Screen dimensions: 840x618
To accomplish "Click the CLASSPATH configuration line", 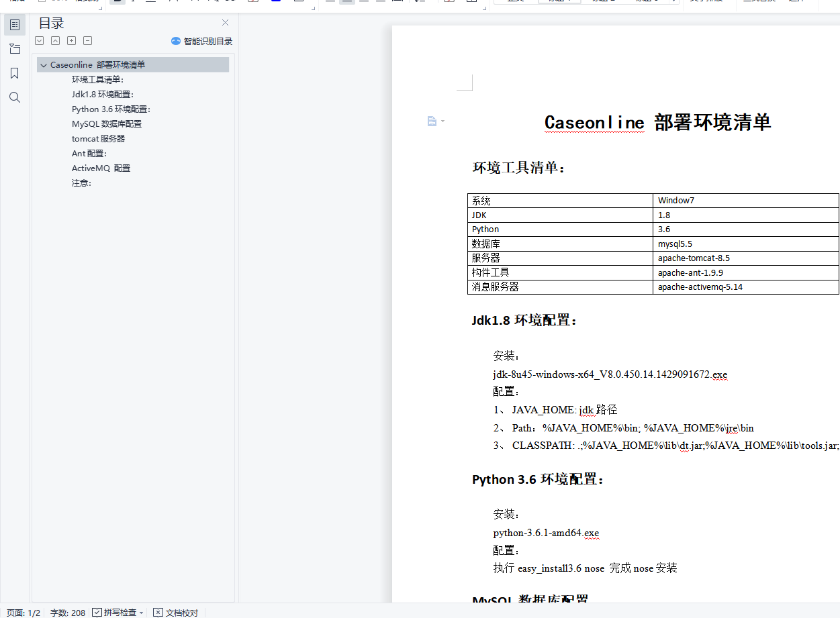I will 666,446.
